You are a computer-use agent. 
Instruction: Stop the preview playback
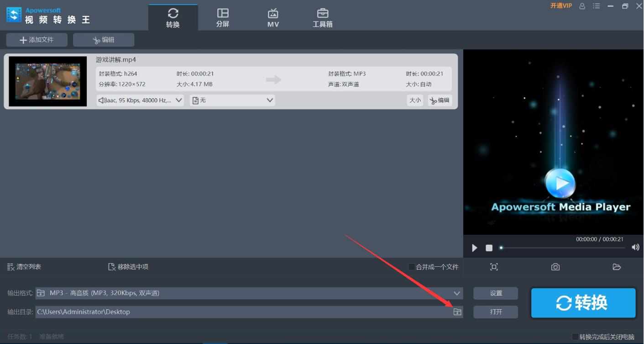(489, 248)
